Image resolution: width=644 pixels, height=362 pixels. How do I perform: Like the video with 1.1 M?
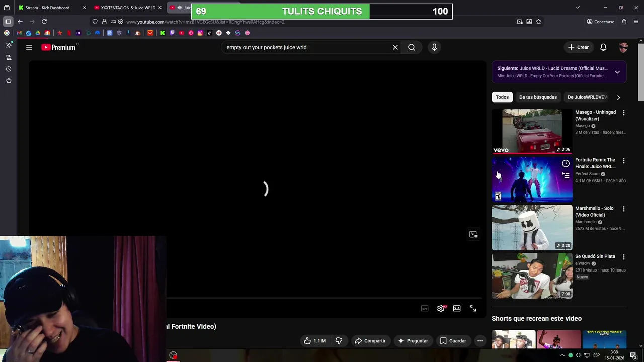[x=314, y=341]
